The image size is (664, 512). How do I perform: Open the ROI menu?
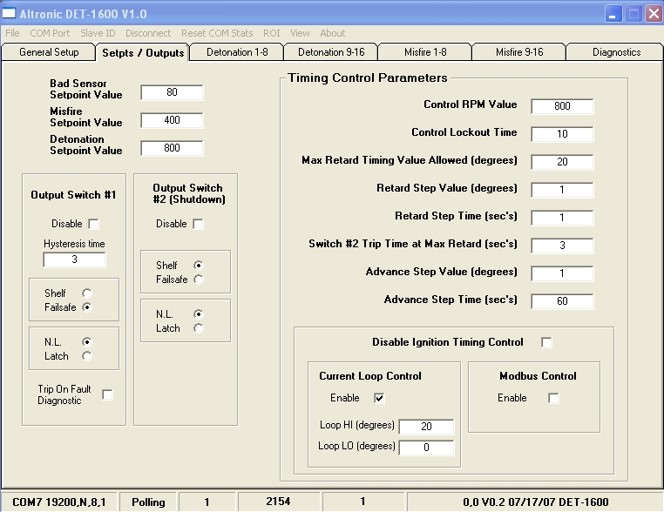coord(271,33)
